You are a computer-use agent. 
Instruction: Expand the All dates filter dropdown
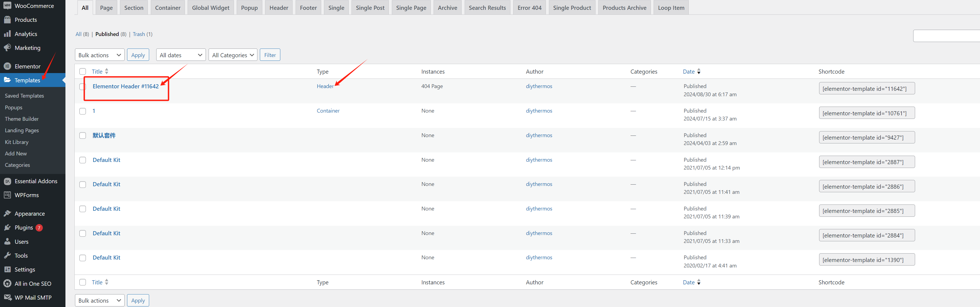(x=181, y=55)
